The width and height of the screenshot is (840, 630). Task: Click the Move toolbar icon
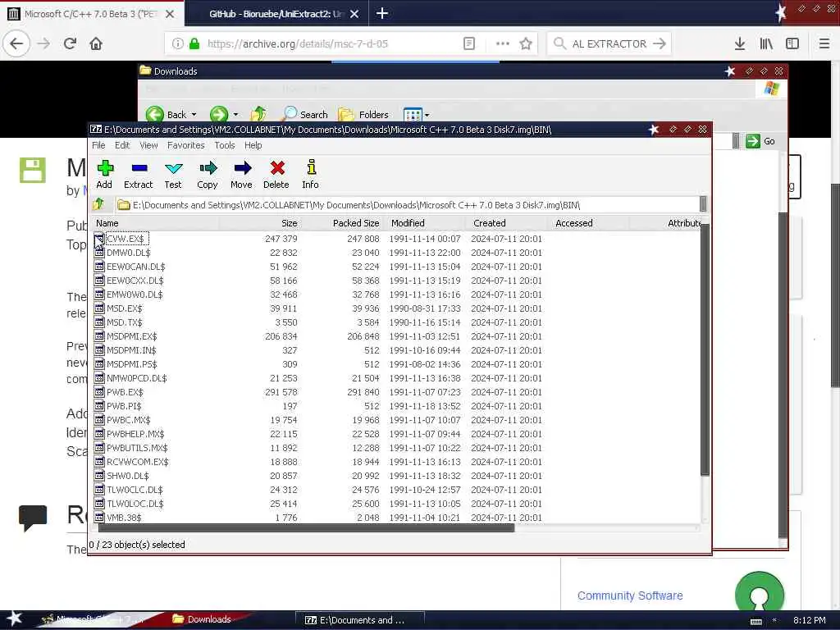242,175
